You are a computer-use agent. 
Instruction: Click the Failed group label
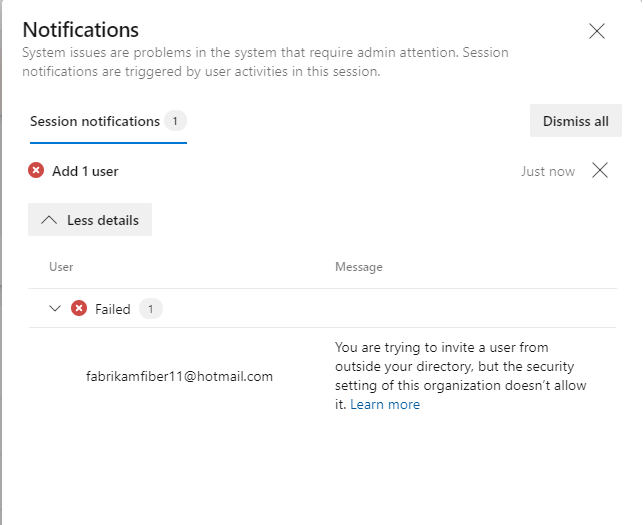click(x=113, y=309)
